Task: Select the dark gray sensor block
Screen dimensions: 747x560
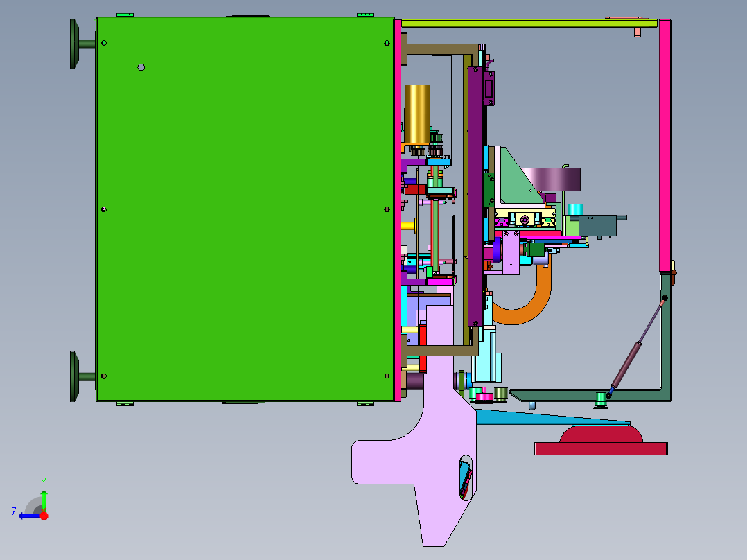Action: (x=597, y=226)
